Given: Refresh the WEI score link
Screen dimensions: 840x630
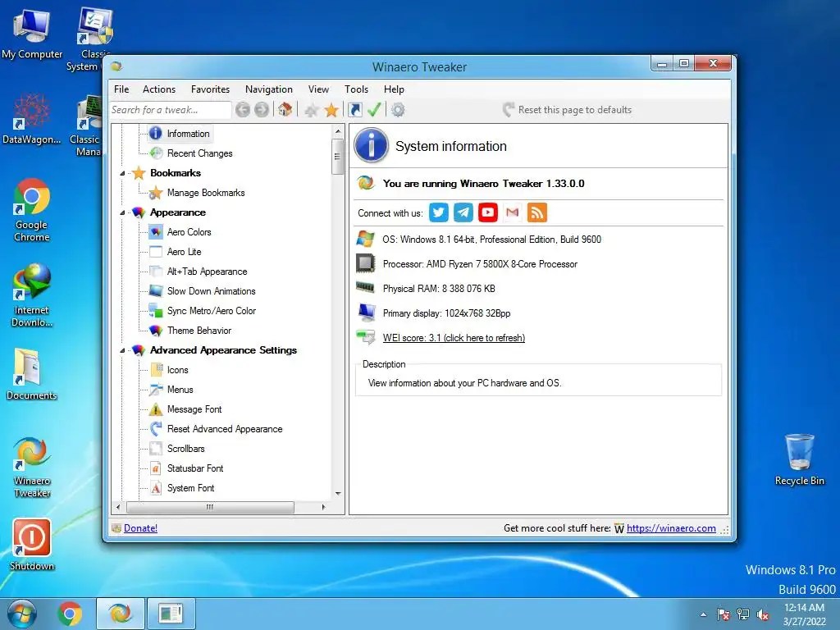Looking at the screenshot, I should click(454, 338).
